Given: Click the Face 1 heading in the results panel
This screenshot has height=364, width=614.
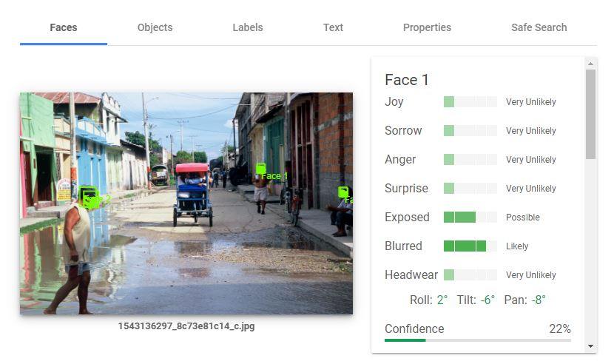Looking at the screenshot, I should (407, 80).
